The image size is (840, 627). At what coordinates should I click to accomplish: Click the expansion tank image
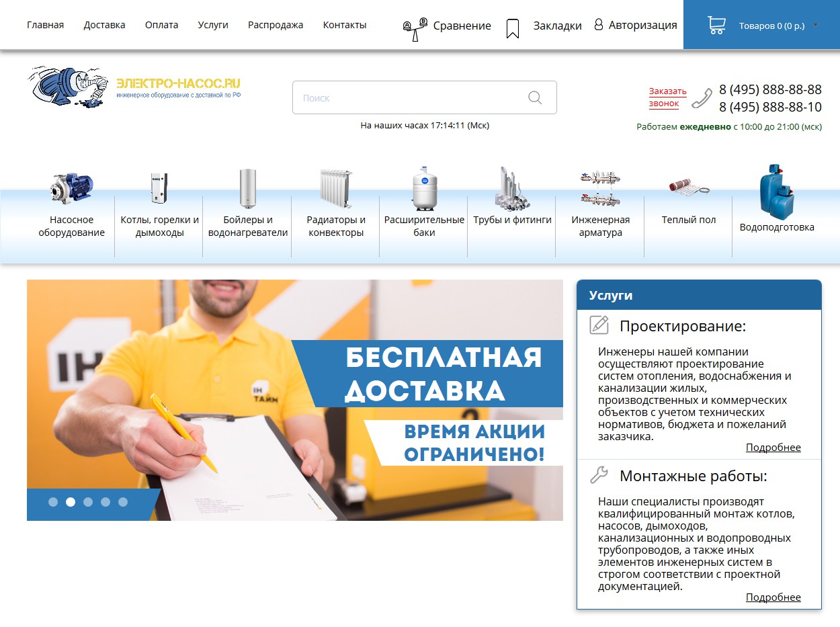[x=424, y=187]
